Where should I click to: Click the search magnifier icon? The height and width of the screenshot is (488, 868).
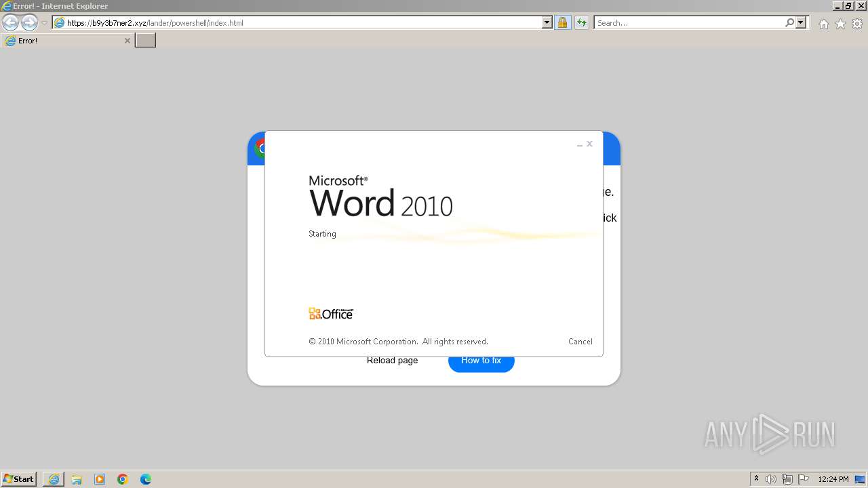click(789, 22)
